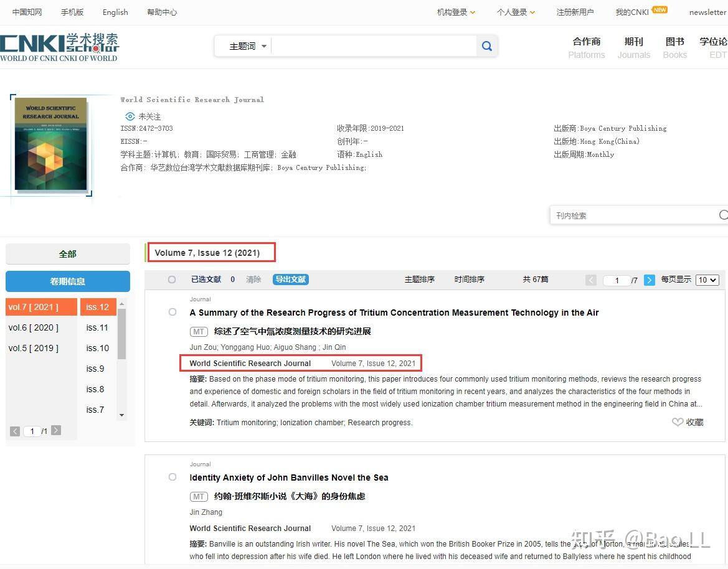Select all articles radio in list header
The height and width of the screenshot is (569, 728).
click(x=172, y=280)
